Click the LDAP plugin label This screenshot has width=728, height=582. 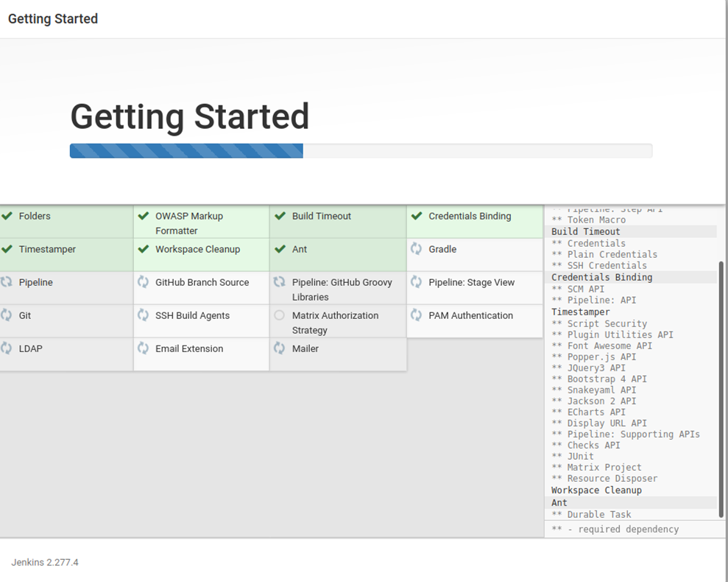click(31, 348)
